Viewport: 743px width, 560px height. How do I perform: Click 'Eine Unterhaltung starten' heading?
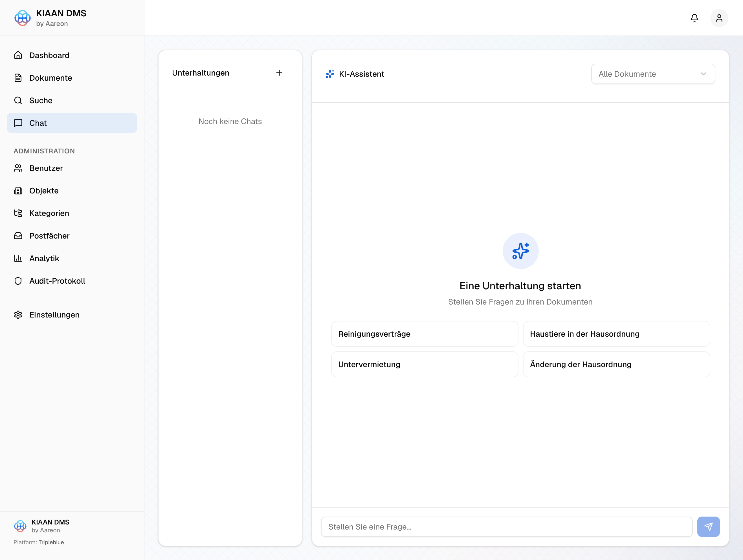(520, 286)
